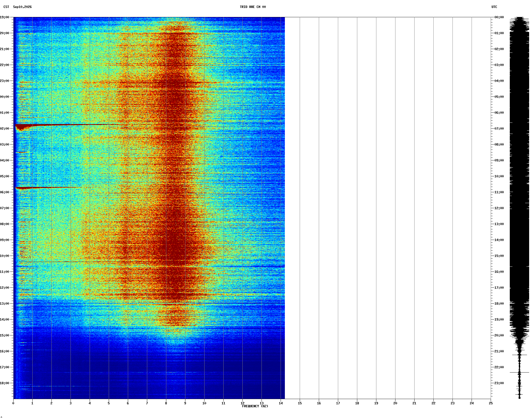531x420 pixels.
Task: Click the 0 Hz frequency origin label
Action: point(13,403)
